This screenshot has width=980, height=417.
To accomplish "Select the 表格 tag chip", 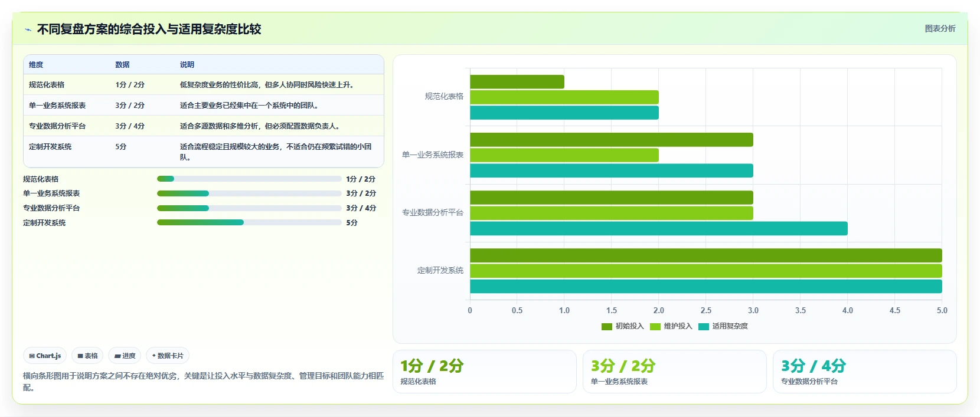I will tap(87, 356).
